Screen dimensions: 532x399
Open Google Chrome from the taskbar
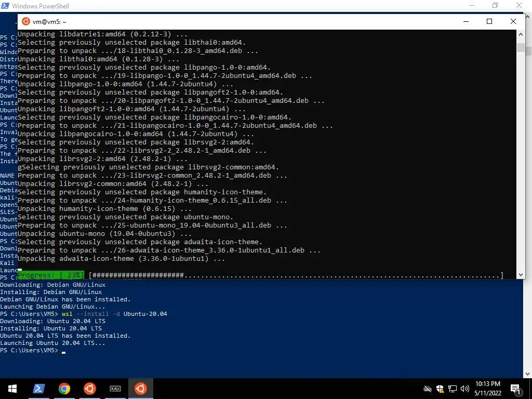pyautogui.click(x=64, y=389)
